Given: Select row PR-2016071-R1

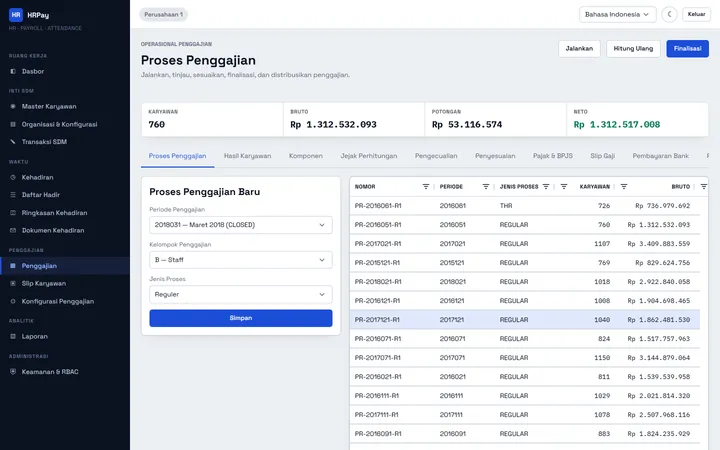Looking at the screenshot, I should pyautogui.click(x=525, y=339).
